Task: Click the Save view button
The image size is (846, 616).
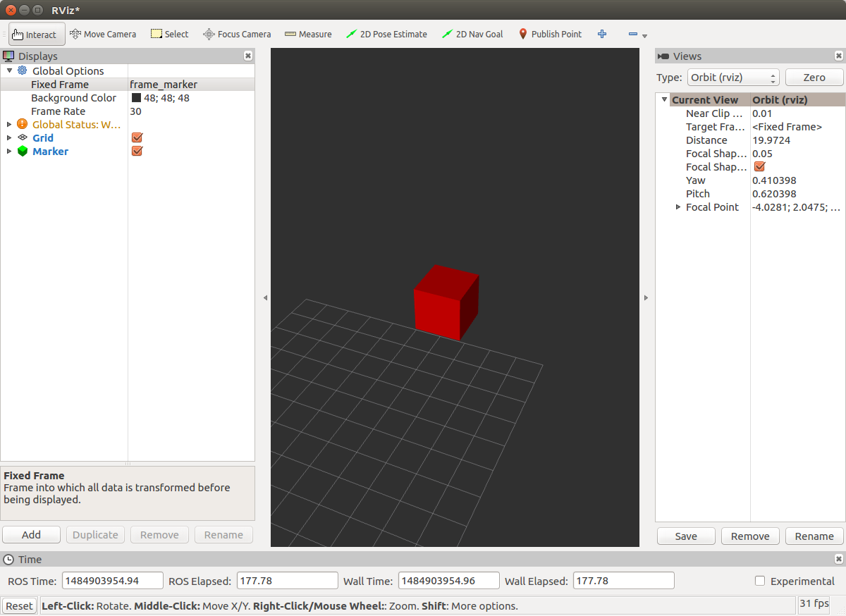Action: tap(686, 536)
